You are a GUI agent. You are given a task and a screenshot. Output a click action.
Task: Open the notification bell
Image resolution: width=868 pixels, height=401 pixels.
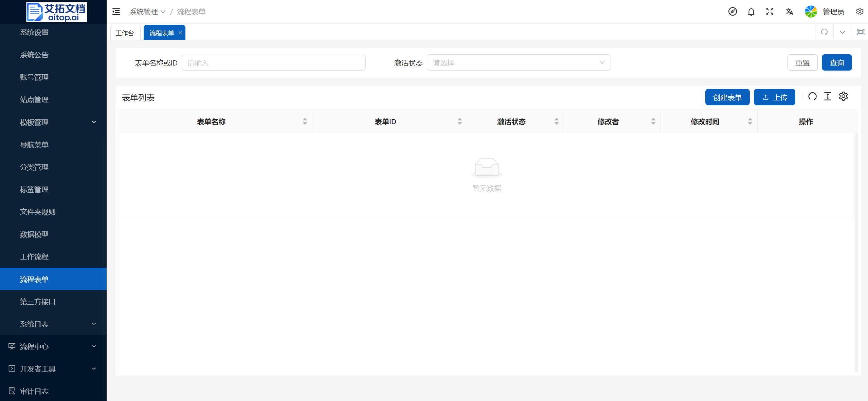(x=751, y=12)
